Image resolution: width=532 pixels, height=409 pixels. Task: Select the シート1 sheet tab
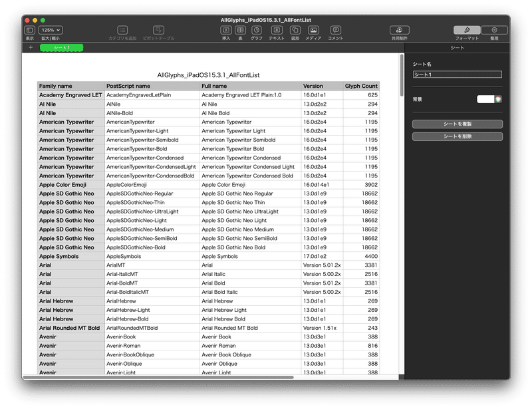[61, 47]
